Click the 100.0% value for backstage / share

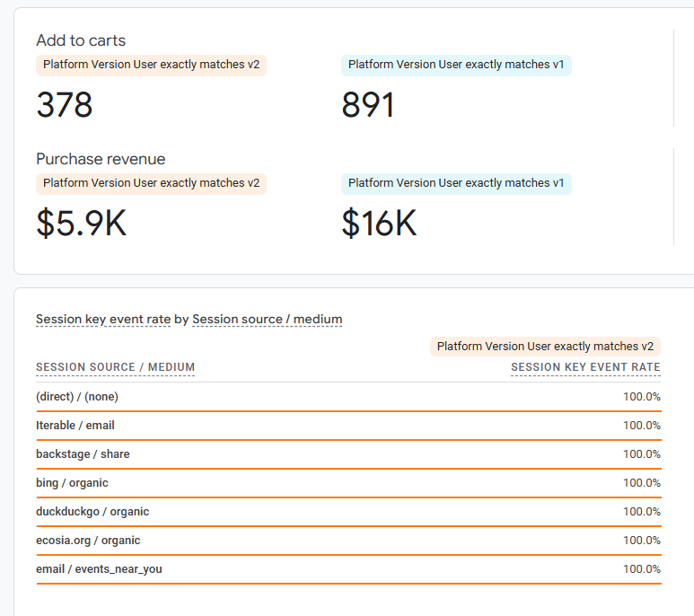click(x=642, y=454)
